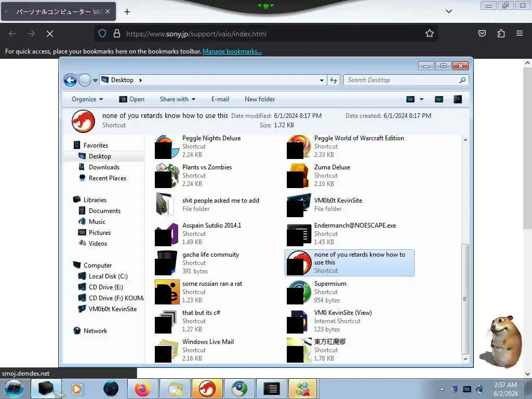Select the gacha life commuity shortcut icon
532x399 pixels.
coord(167,262)
